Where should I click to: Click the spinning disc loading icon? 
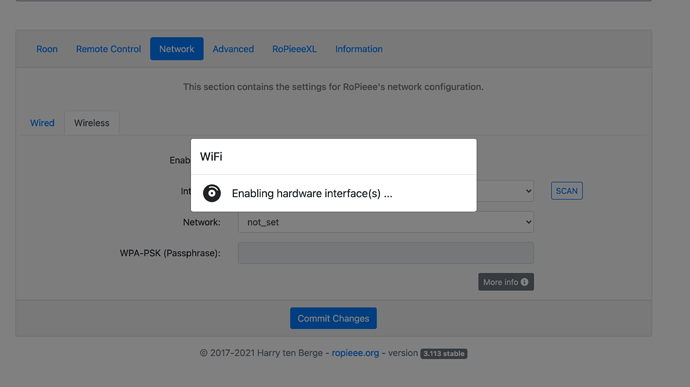pos(212,193)
